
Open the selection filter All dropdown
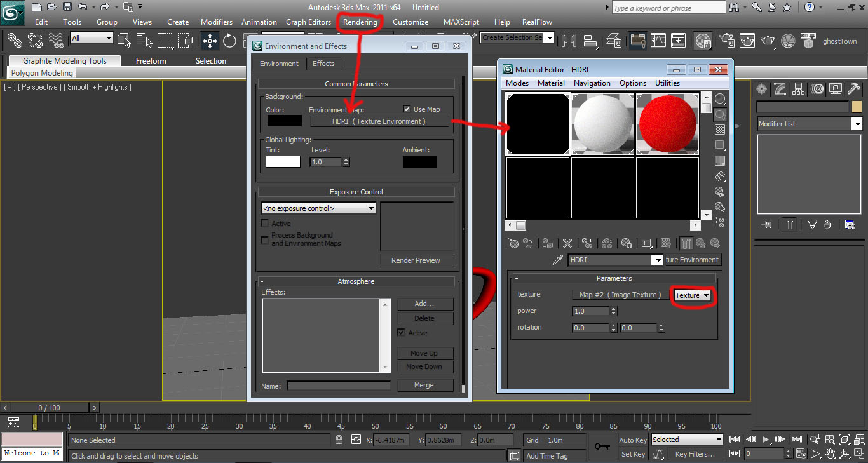92,38
